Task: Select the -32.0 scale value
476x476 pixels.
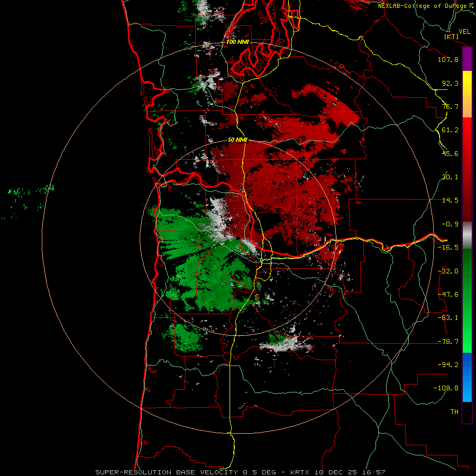Action: (x=448, y=271)
